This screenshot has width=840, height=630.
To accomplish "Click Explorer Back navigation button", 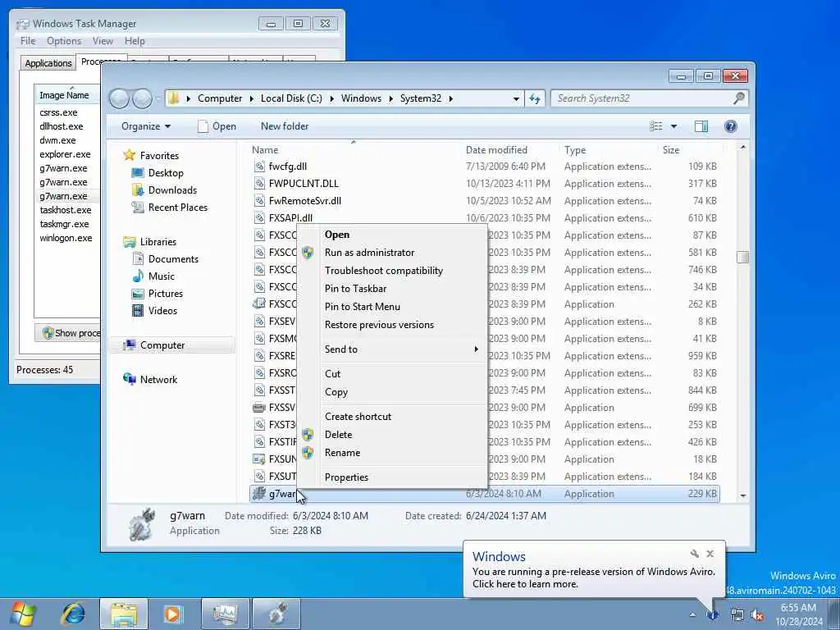I will pos(120,98).
